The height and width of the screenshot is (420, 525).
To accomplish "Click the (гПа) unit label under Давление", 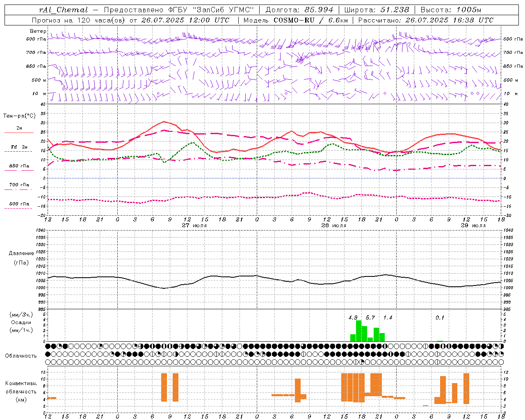I will click(x=21, y=263).
